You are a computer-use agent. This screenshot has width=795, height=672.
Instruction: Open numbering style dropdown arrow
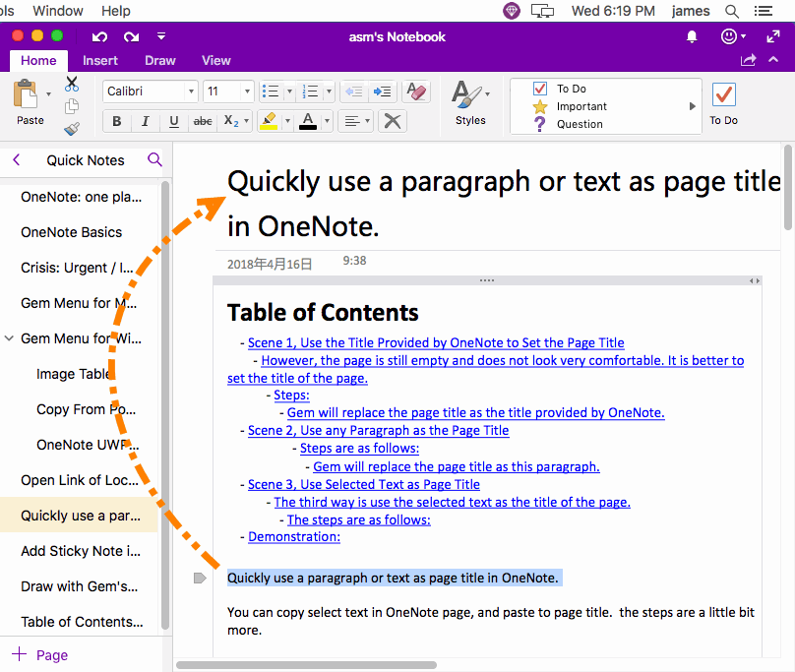pyautogui.click(x=329, y=92)
